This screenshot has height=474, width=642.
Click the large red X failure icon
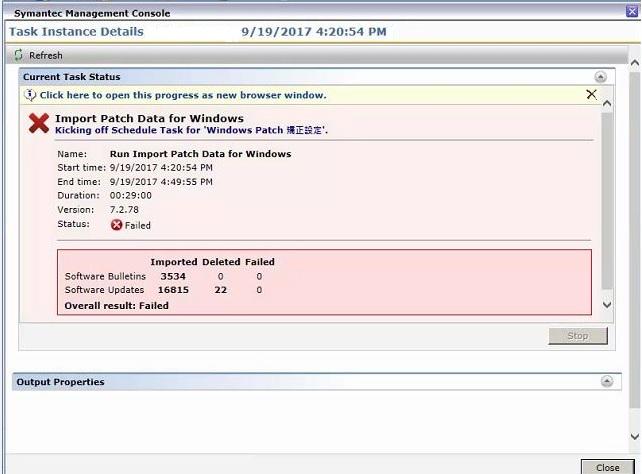pos(39,123)
